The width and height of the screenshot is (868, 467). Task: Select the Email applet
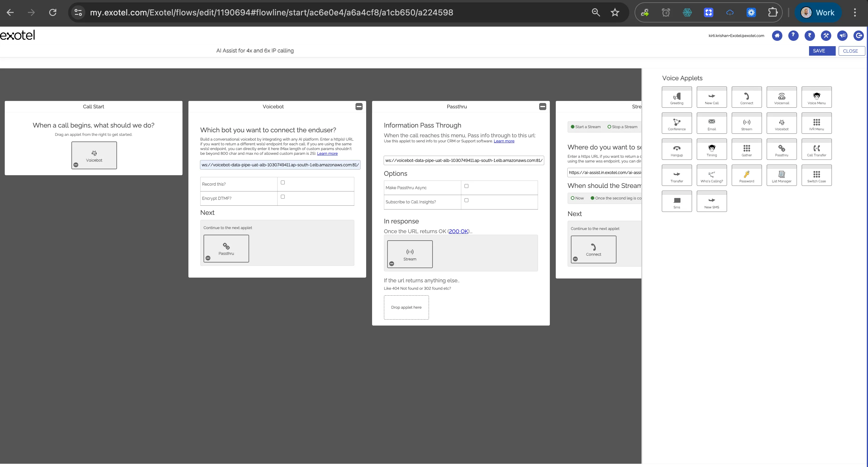click(x=712, y=123)
